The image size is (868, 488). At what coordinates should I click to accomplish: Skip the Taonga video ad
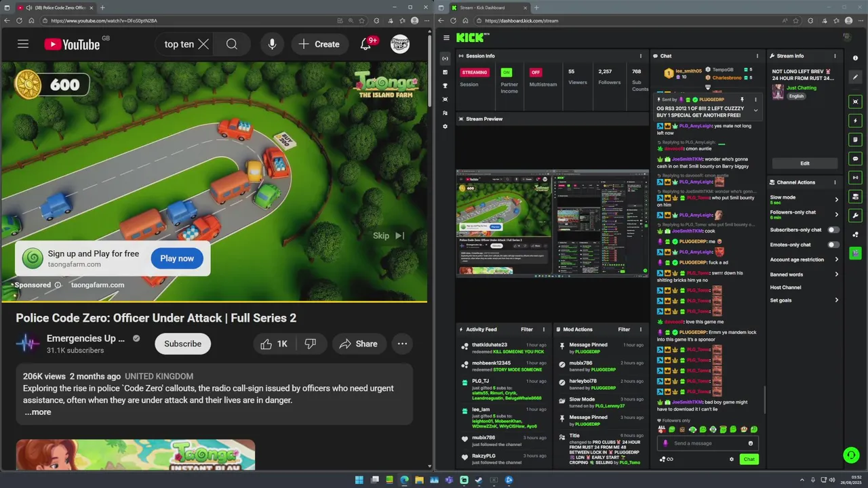point(389,236)
